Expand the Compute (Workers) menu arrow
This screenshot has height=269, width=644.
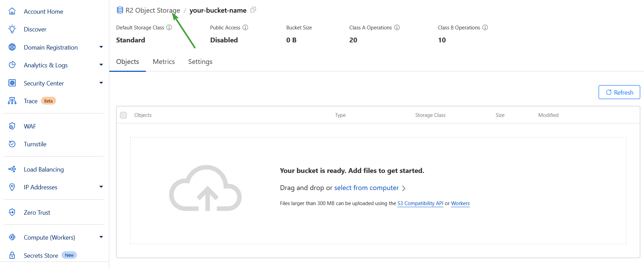pos(101,237)
